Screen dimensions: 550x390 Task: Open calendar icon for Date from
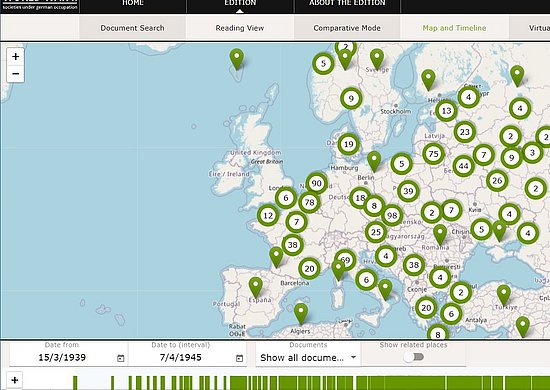pyautogui.click(x=120, y=358)
